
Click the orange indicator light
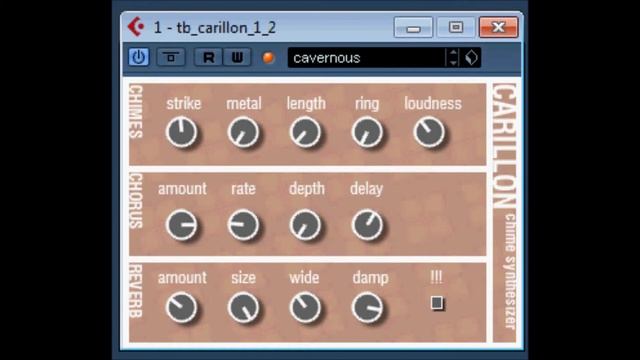(x=268, y=58)
